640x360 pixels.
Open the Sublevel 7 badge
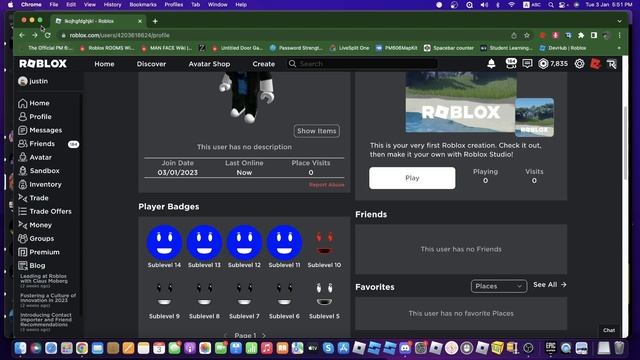point(244,299)
